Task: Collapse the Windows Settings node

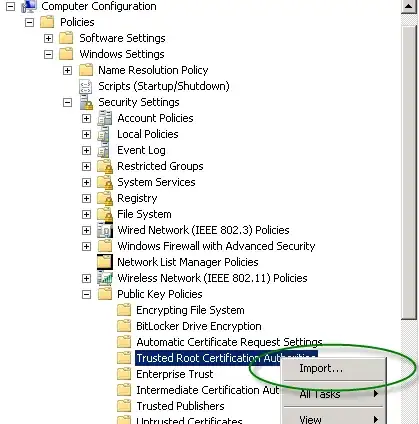Action: pyautogui.click(x=48, y=54)
